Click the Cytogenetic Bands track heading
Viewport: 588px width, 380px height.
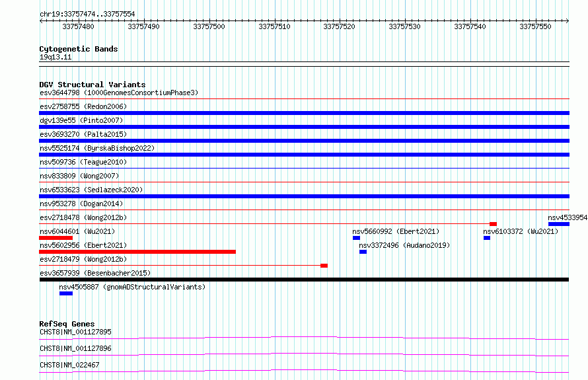click(x=79, y=49)
